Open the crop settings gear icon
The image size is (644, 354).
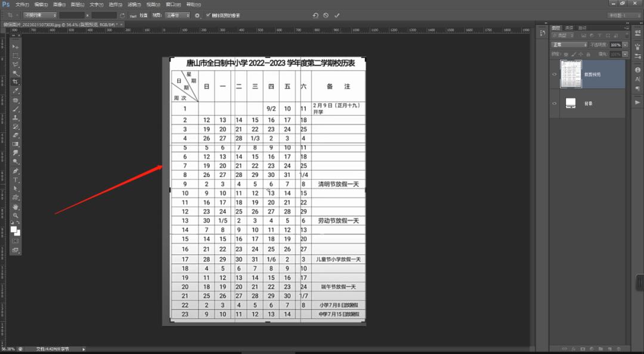pyautogui.click(x=197, y=15)
